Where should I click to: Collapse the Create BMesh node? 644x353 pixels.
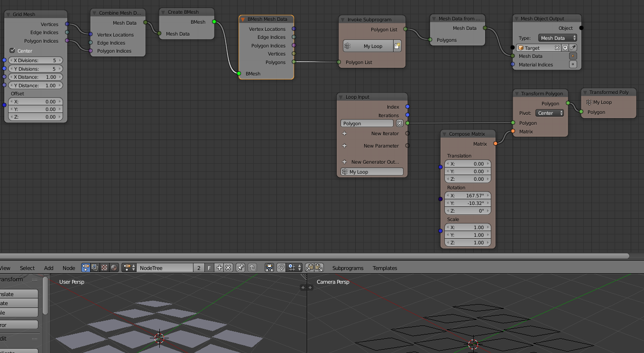(x=164, y=12)
